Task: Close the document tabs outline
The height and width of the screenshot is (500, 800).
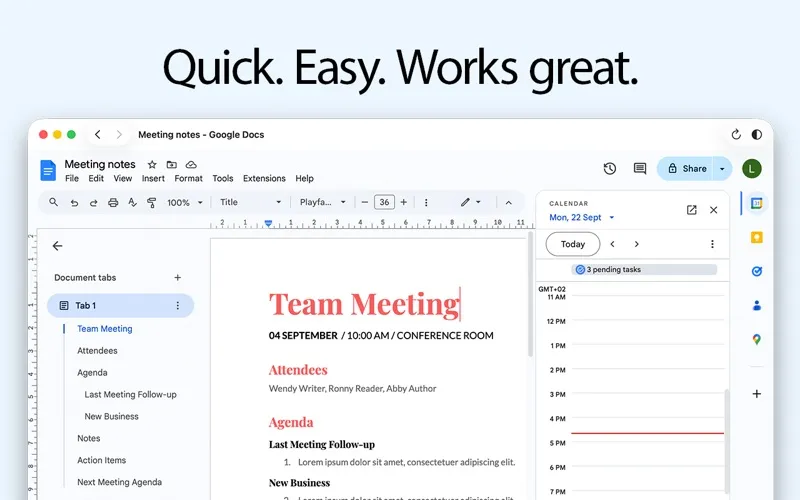Action: (x=57, y=246)
